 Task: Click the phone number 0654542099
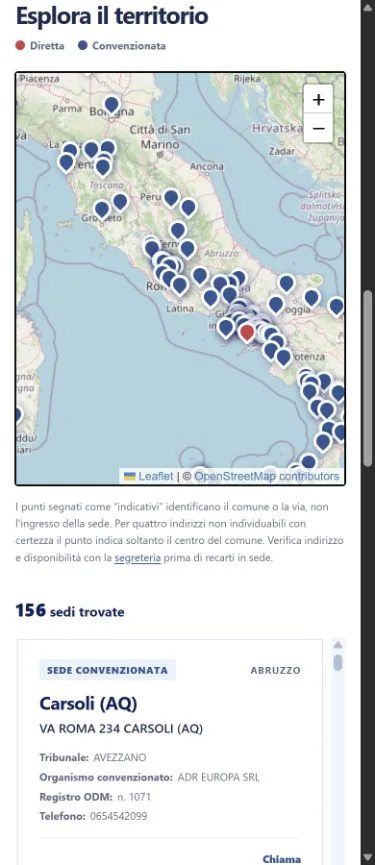[x=119, y=816]
